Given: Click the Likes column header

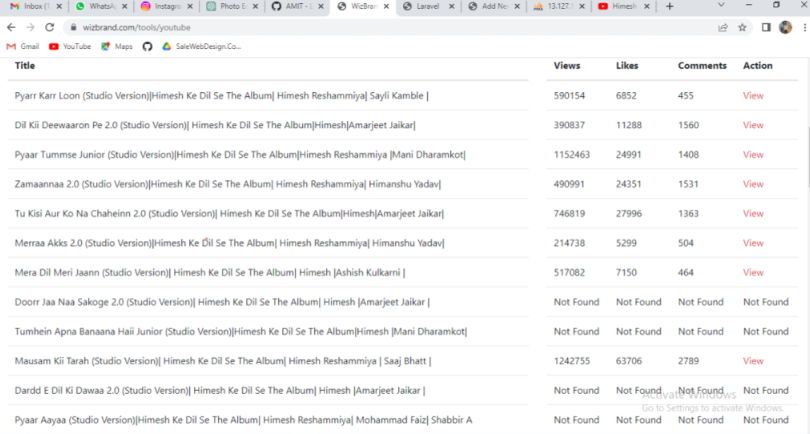Looking at the screenshot, I should [627, 66].
